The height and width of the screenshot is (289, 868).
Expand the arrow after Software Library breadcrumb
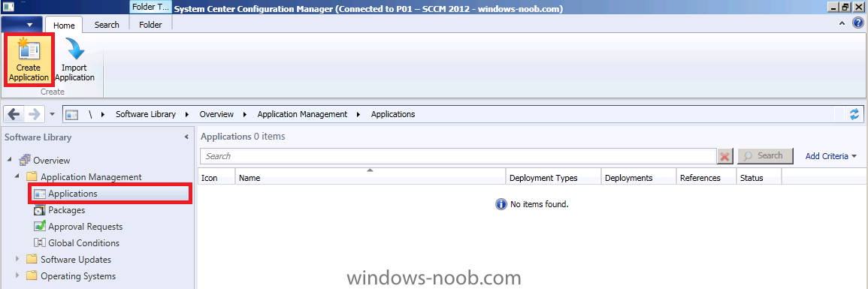[187, 114]
